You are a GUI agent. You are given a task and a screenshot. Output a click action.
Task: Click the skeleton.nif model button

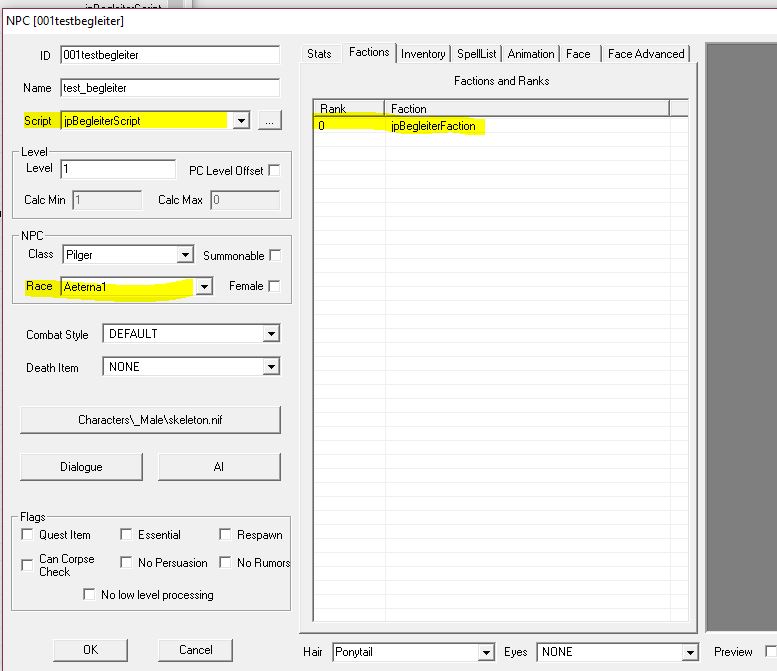150,420
